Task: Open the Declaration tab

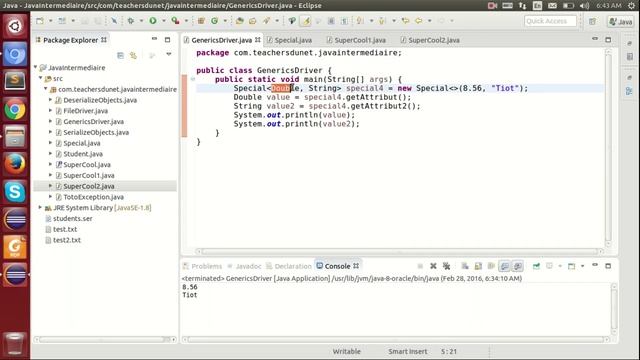Action: click(289, 266)
